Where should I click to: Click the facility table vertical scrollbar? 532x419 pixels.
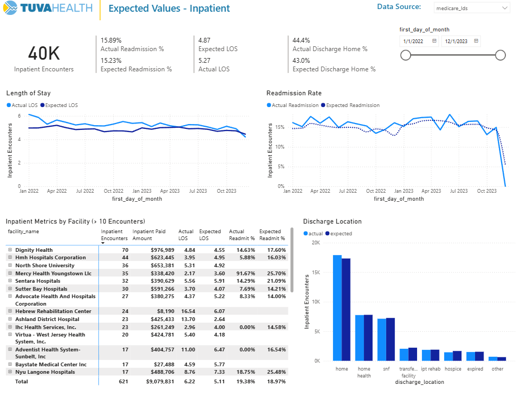pyautogui.click(x=292, y=261)
